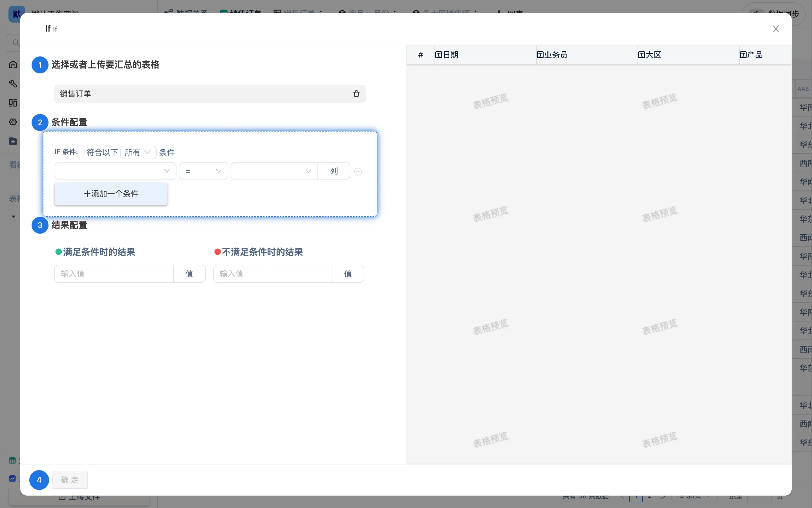Click the # column header

pyautogui.click(x=420, y=55)
